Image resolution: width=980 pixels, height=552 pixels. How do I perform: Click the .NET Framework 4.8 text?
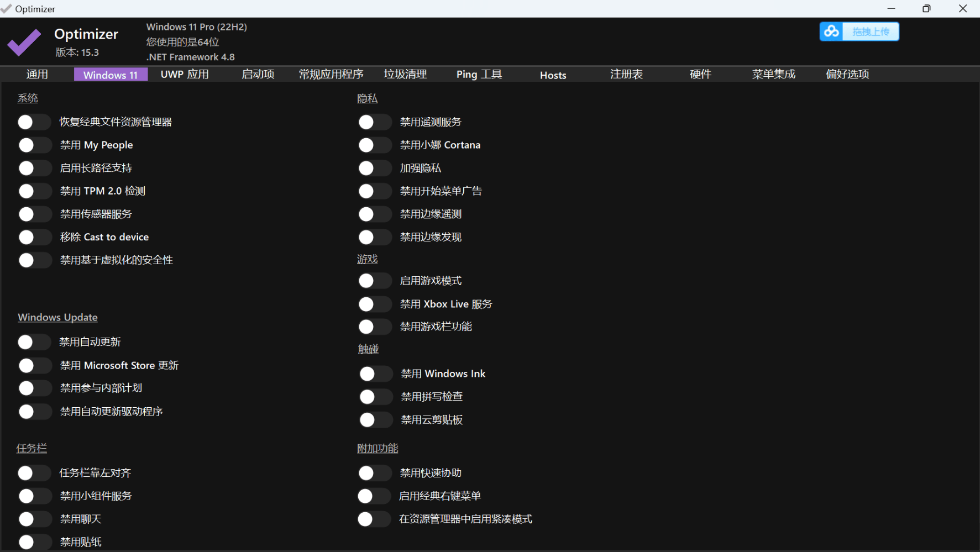pos(190,57)
